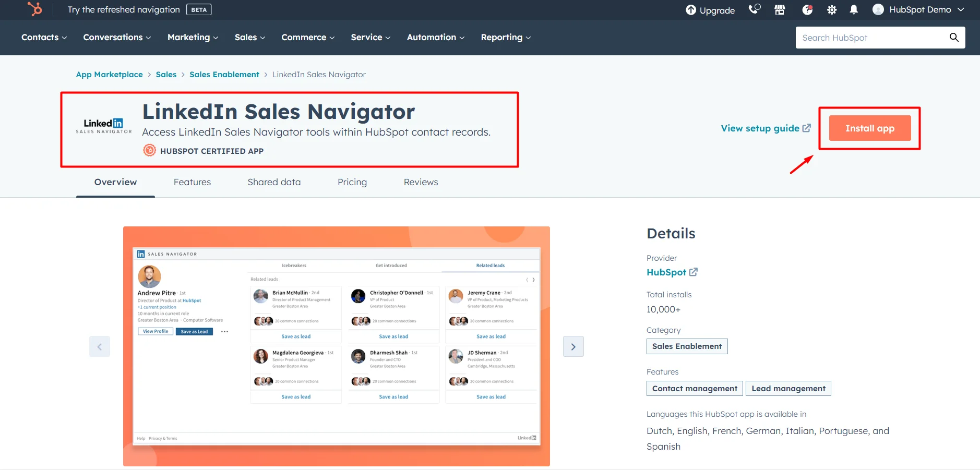Click the Install app button
The image size is (980, 470).
click(x=869, y=128)
